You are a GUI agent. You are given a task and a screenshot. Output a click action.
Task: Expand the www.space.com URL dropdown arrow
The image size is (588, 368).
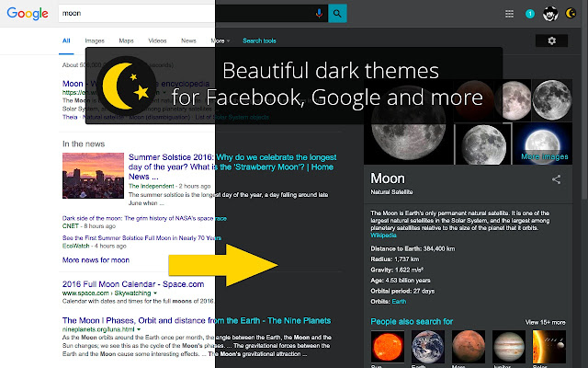coord(155,293)
